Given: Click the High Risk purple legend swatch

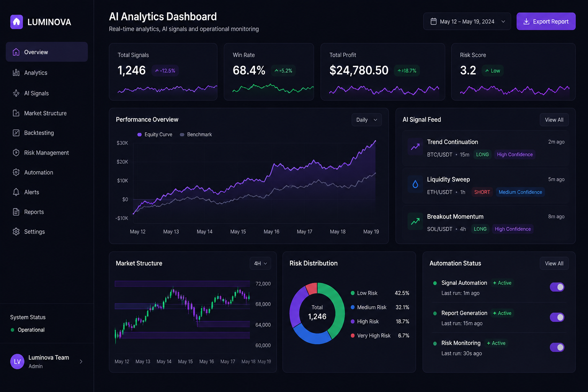Looking at the screenshot, I should (x=353, y=322).
